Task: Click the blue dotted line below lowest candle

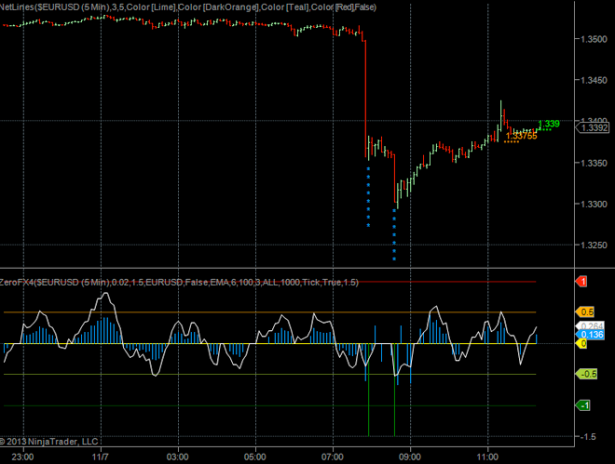Action: [x=394, y=237]
